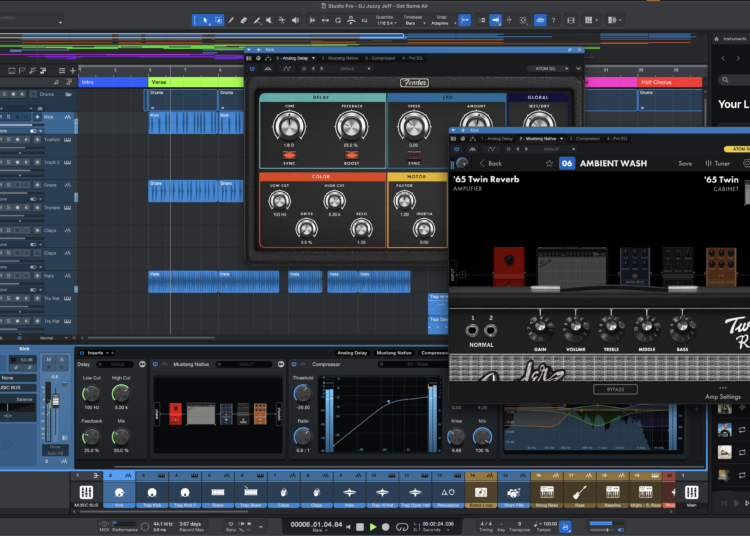Toggle Analog Delay power button in plugin window
Screen dimensions: 750x536
click(x=252, y=69)
